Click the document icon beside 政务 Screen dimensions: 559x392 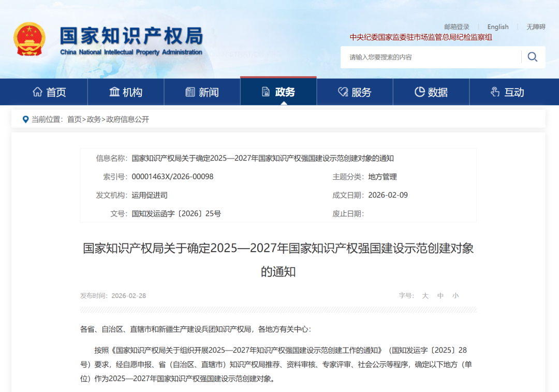264,91
